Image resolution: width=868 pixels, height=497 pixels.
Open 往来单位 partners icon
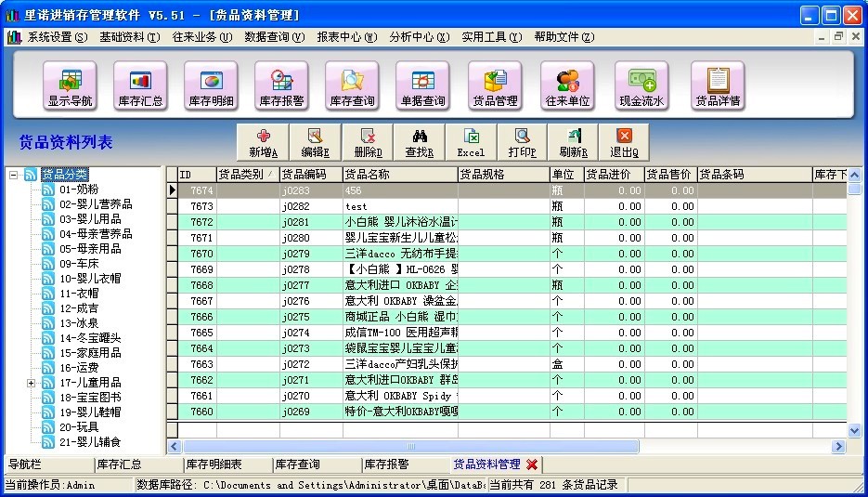coord(567,86)
